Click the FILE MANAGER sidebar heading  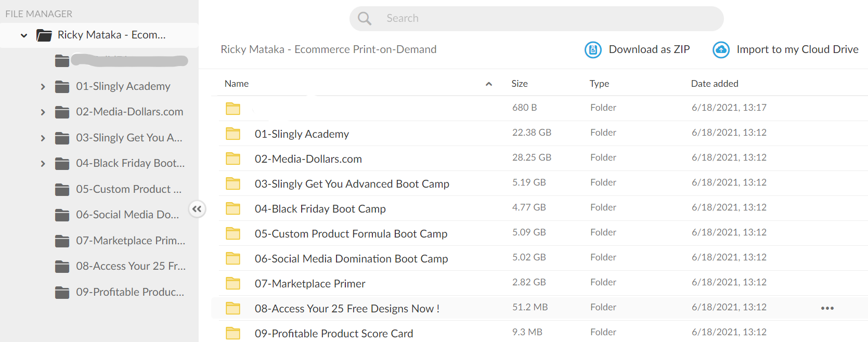pyautogui.click(x=39, y=14)
